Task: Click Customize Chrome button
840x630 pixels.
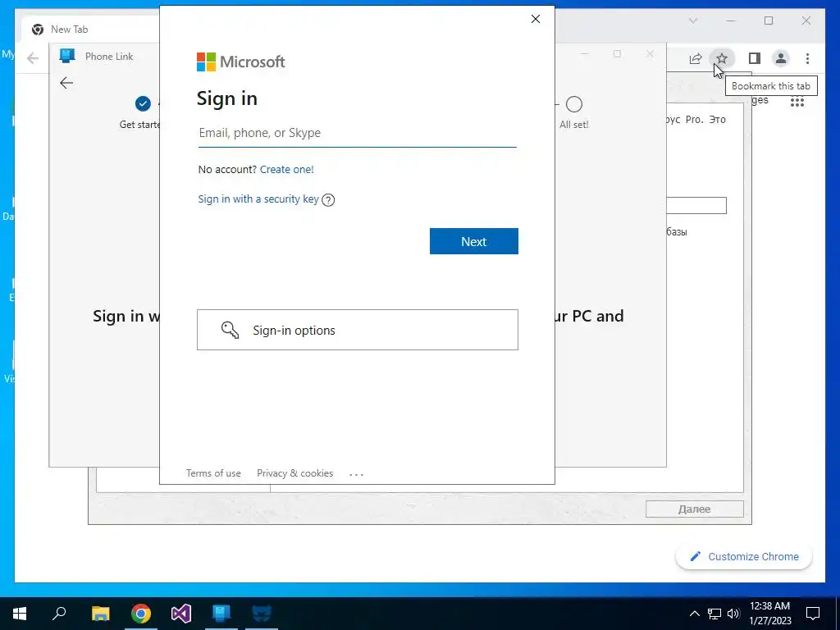Action: (744, 557)
